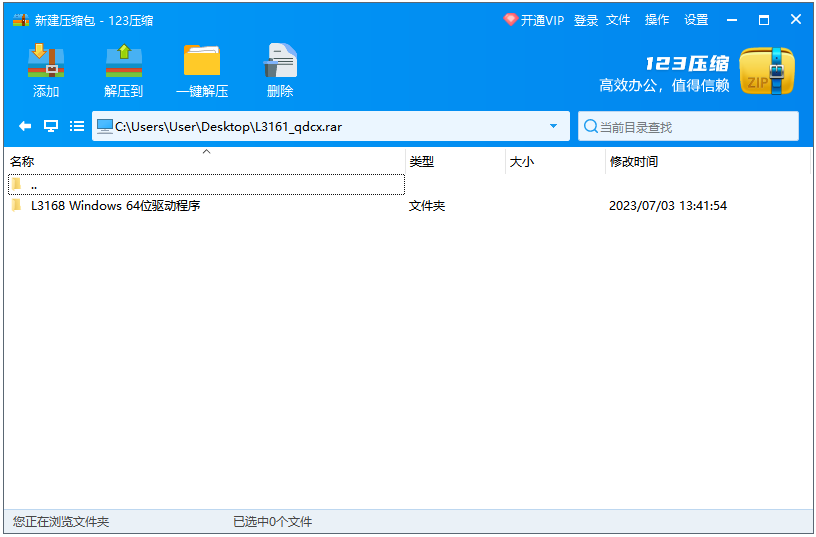Viewport: 816px width, 537px height.
Task: Click the 登录 login link
Action: coord(586,20)
